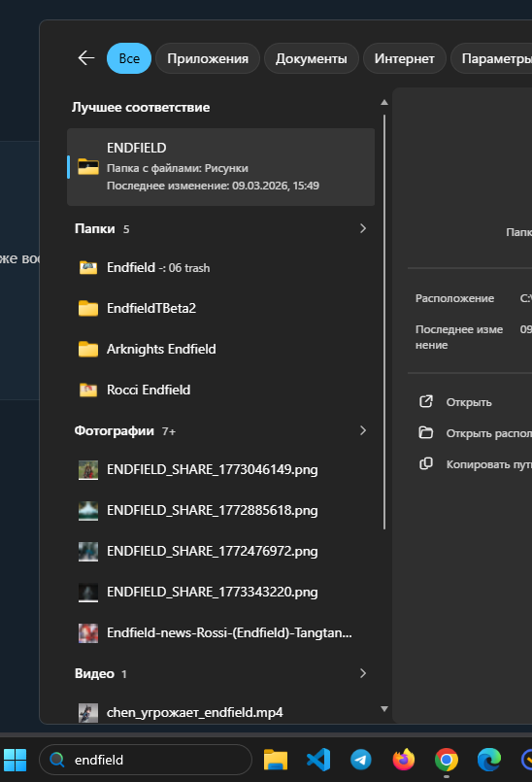The width and height of the screenshot is (532, 782).
Task: Click thumbnail of ENDFIELD_SHARE_1772476972.png
Action: point(88,551)
